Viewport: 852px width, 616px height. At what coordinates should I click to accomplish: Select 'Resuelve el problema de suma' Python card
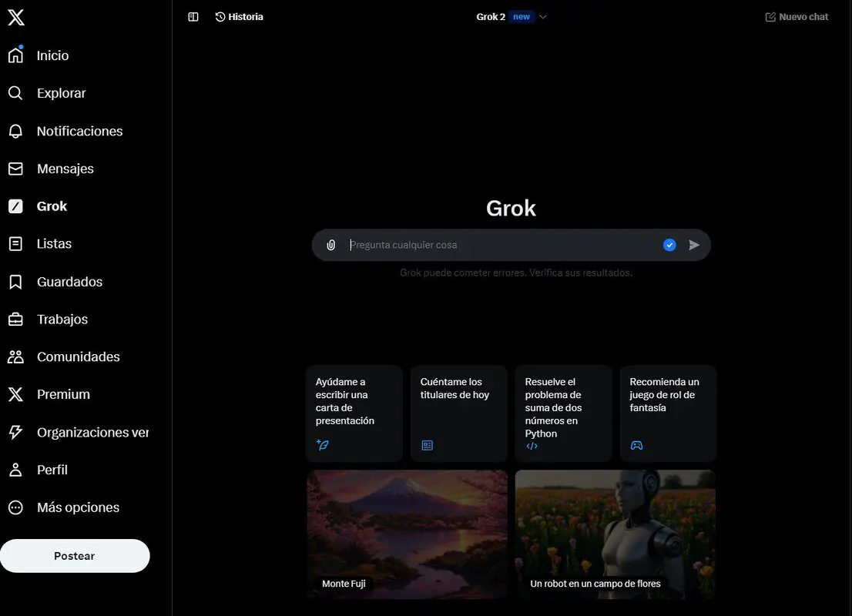coord(563,413)
